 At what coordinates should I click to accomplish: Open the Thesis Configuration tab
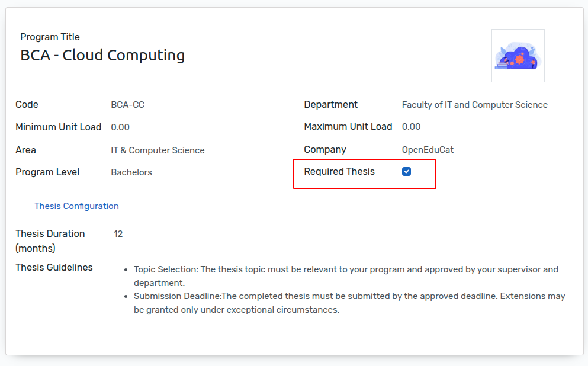pyautogui.click(x=76, y=206)
